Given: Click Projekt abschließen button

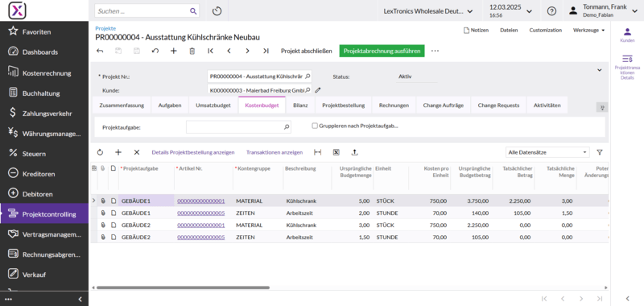Looking at the screenshot, I should click(307, 51).
